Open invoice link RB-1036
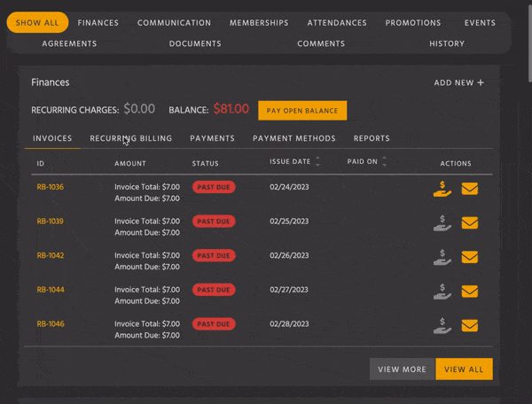The height and width of the screenshot is (404, 532). (x=51, y=187)
